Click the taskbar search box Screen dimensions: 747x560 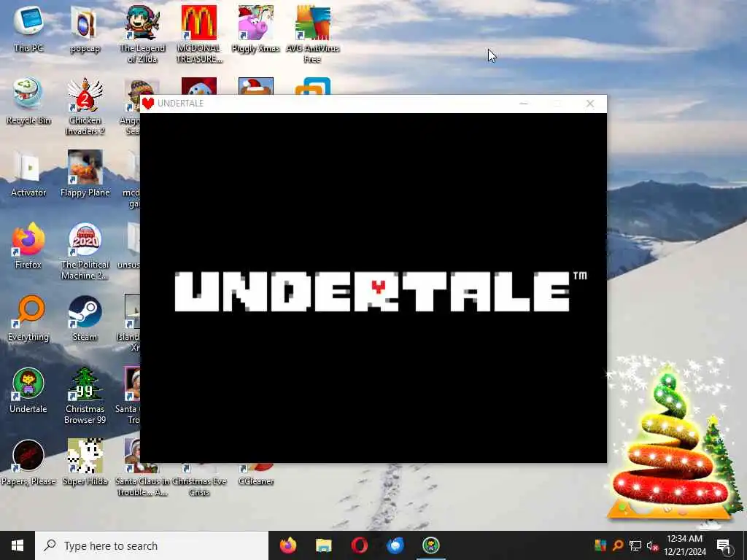152,545
